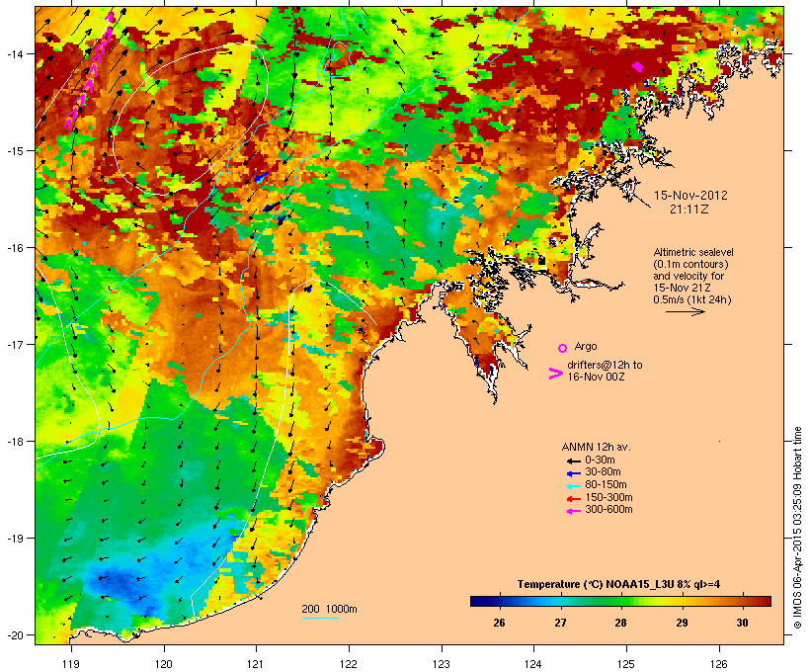Click the cyan 200 1000m isobath legend line
810x672 pixels.
coord(320,618)
